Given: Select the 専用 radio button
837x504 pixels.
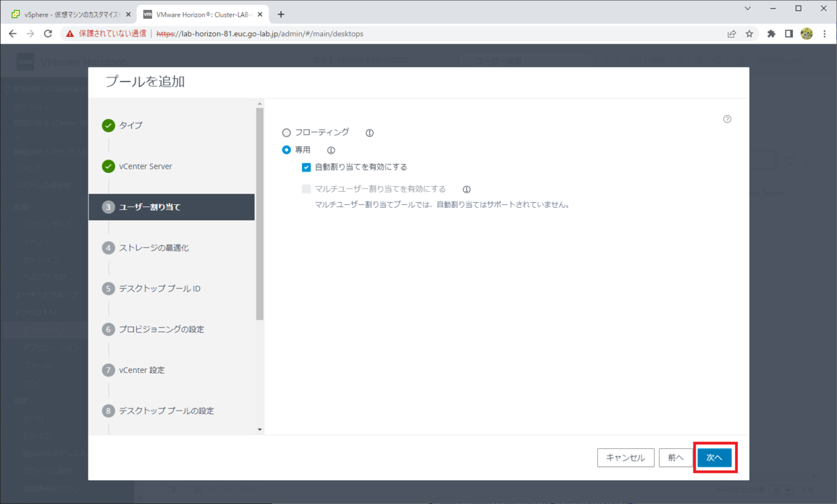Looking at the screenshot, I should tap(286, 150).
